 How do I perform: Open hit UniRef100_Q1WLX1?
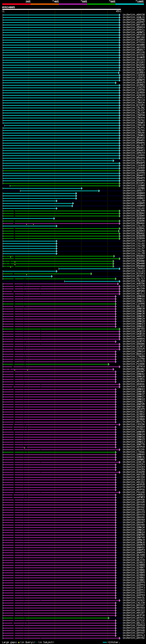point(134,17)
